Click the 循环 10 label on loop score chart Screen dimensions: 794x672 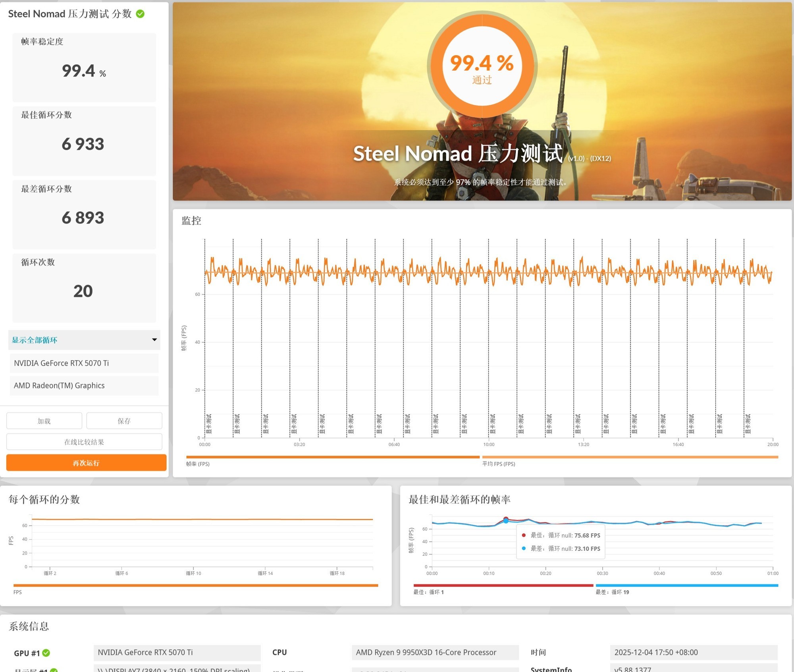click(x=193, y=573)
